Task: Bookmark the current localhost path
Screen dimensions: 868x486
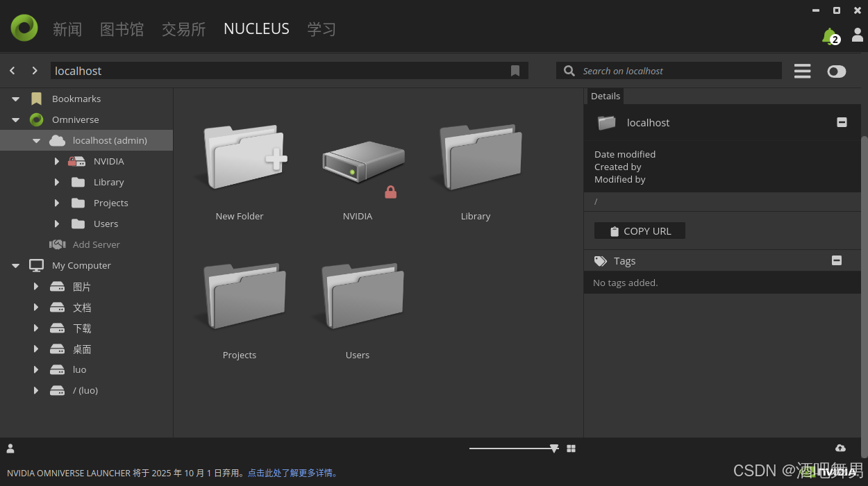Action: pos(515,71)
